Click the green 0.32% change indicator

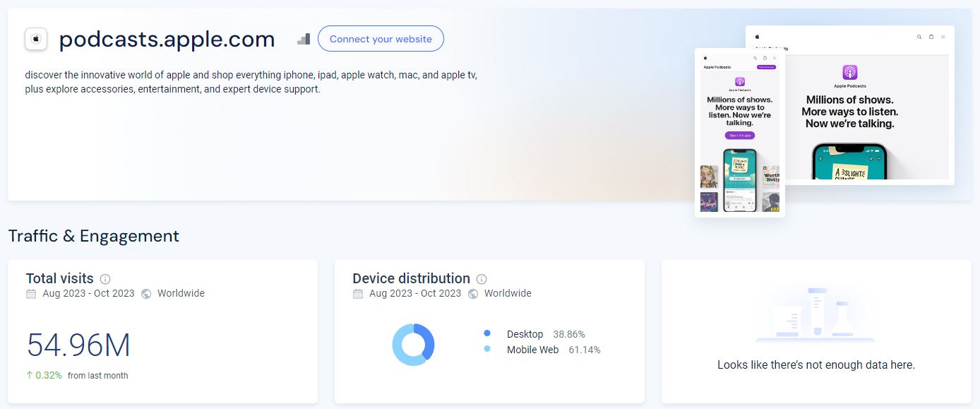pos(44,376)
